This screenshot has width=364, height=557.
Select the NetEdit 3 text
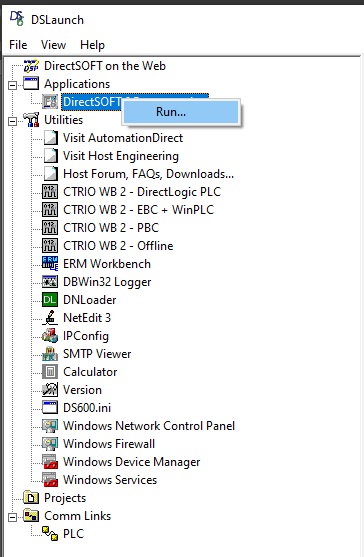[87, 318]
